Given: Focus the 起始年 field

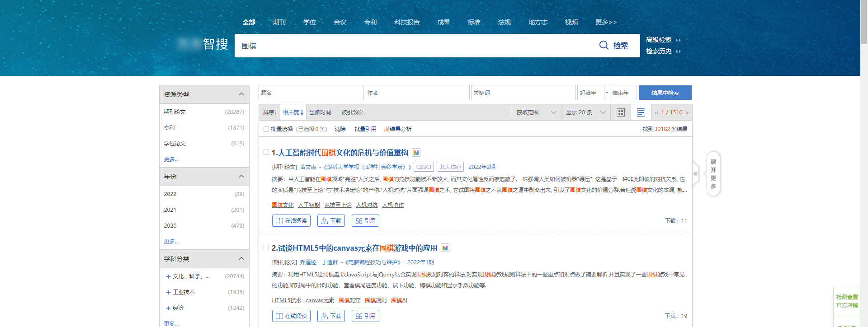Looking at the screenshot, I should point(591,93).
